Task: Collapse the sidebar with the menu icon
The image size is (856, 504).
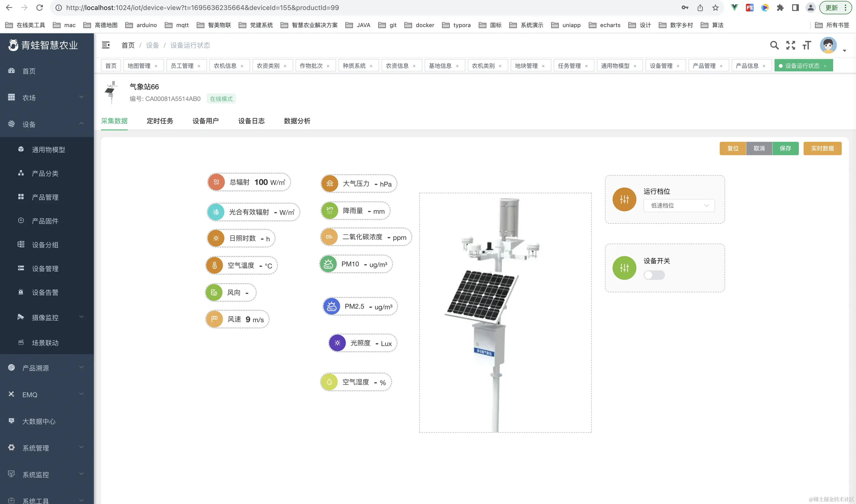Action: pos(106,45)
